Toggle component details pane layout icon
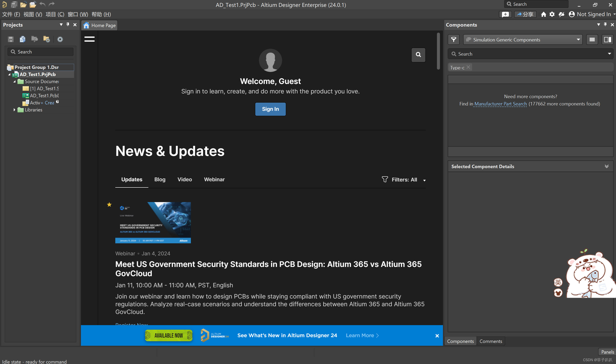Screen dimensions: 616x364 [607, 40]
